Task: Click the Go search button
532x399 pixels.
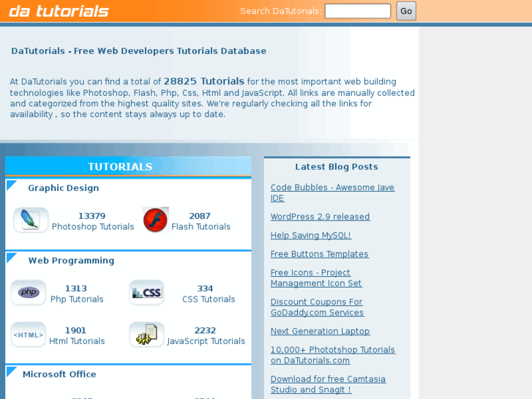Action: [x=406, y=11]
